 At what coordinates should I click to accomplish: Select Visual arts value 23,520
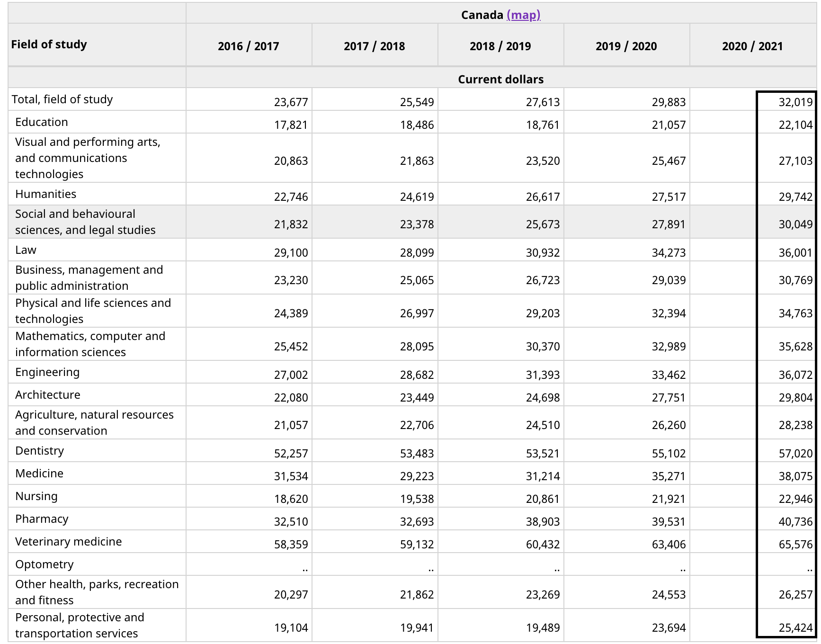[x=543, y=161]
